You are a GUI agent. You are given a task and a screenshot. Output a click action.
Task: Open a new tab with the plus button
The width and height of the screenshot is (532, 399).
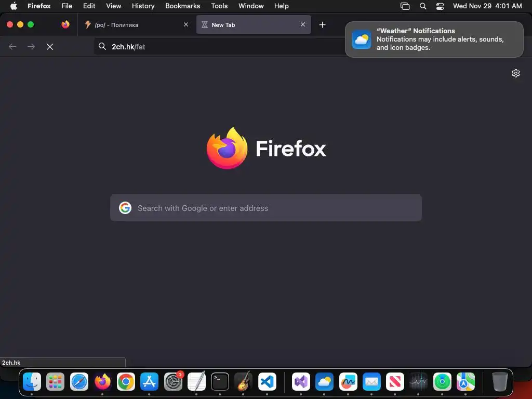(x=322, y=25)
